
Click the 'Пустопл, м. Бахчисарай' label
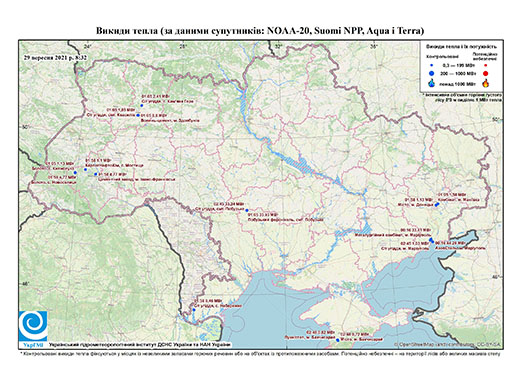[310, 338]
